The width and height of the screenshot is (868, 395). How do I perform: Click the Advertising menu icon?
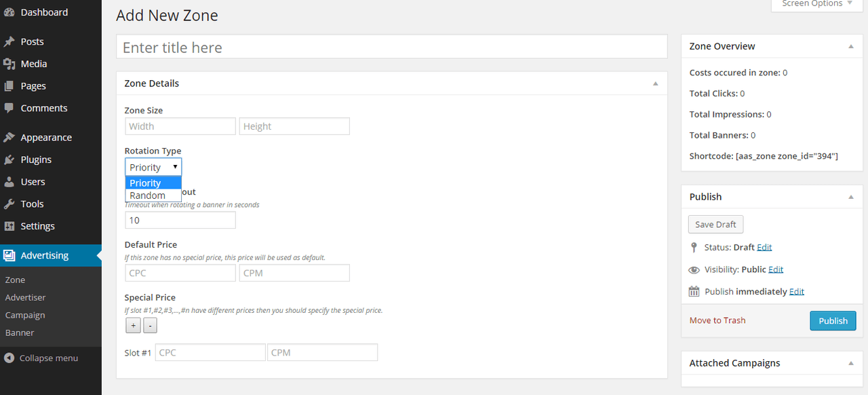[9, 255]
